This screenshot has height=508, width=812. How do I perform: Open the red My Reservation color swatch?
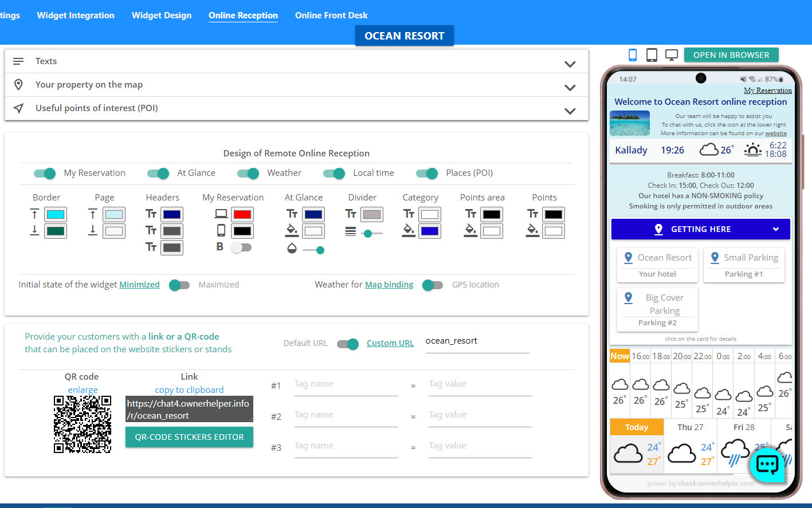pyautogui.click(x=242, y=215)
